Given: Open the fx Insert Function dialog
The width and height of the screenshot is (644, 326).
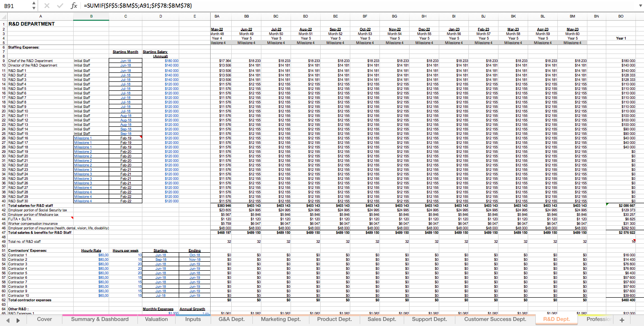Looking at the screenshot, I should point(74,5).
